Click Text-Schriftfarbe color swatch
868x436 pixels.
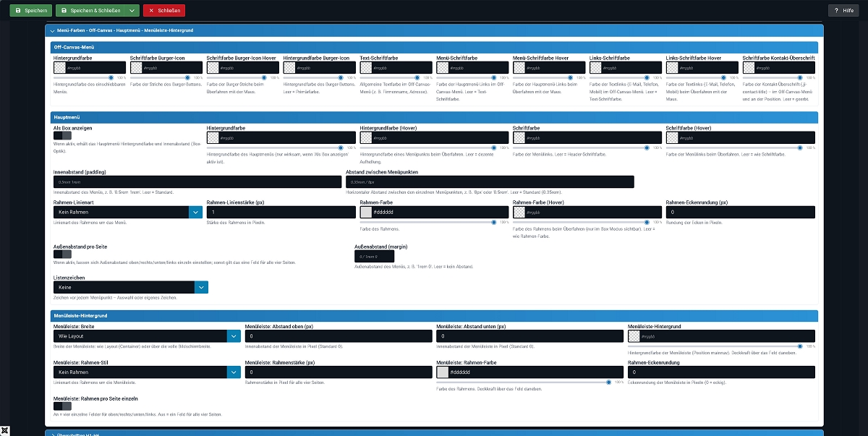(366, 67)
